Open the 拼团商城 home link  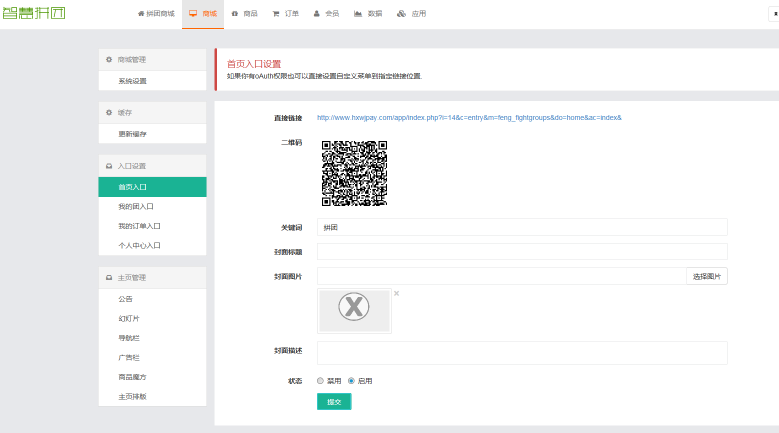156,14
